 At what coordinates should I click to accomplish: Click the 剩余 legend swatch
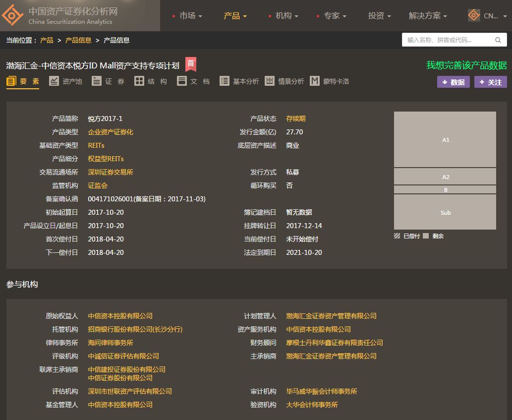point(425,236)
